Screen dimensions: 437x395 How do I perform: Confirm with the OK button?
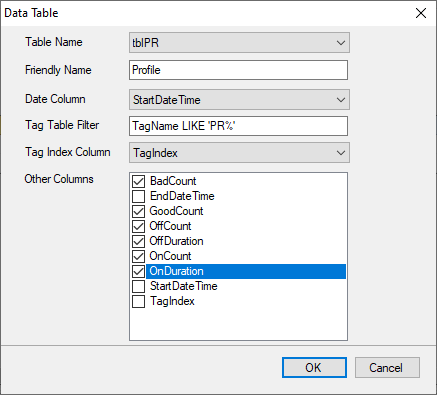click(314, 368)
